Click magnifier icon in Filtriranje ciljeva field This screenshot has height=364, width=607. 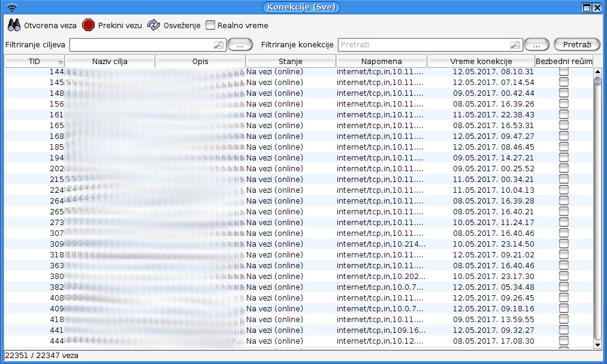tap(219, 45)
